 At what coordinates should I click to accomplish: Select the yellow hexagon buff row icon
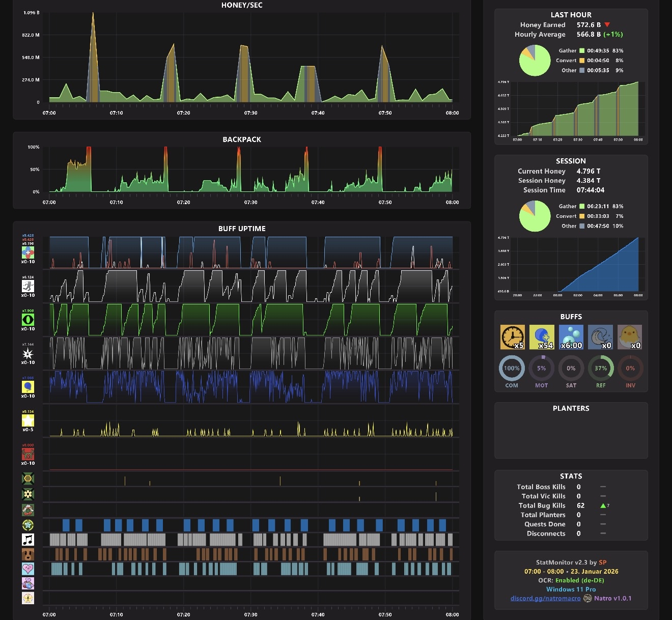point(28,478)
